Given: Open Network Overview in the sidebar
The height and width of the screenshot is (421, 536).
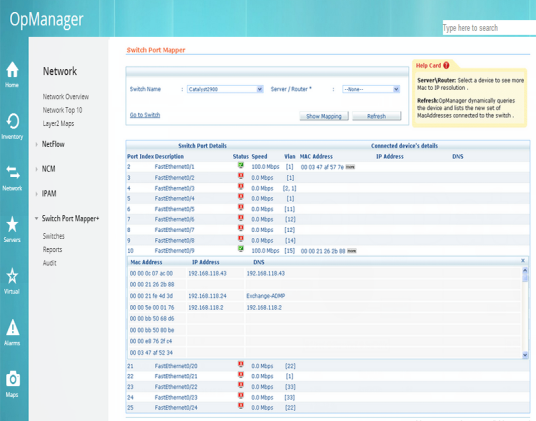Looking at the screenshot, I should [66, 97].
